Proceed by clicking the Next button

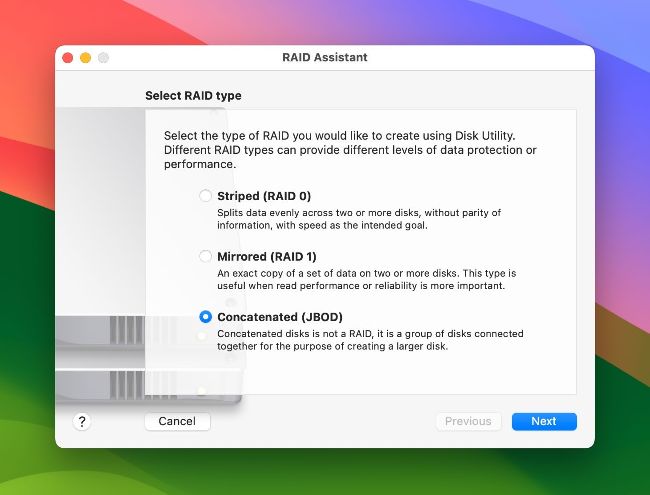pos(543,421)
